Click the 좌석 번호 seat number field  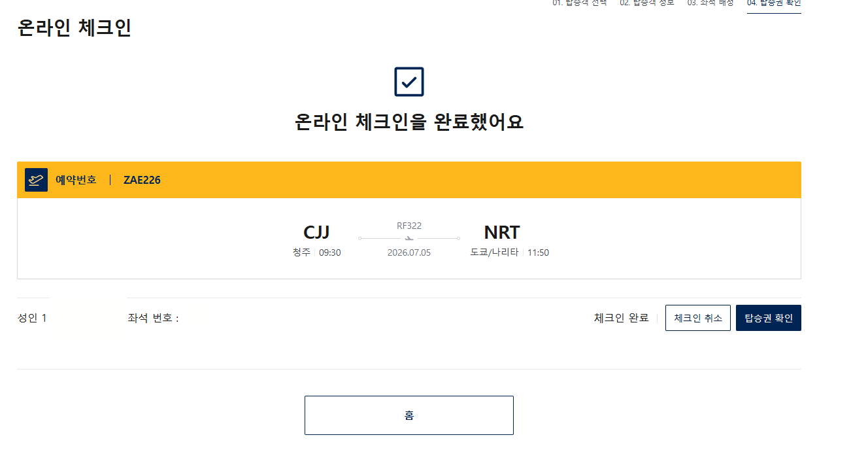tap(153, 319)
